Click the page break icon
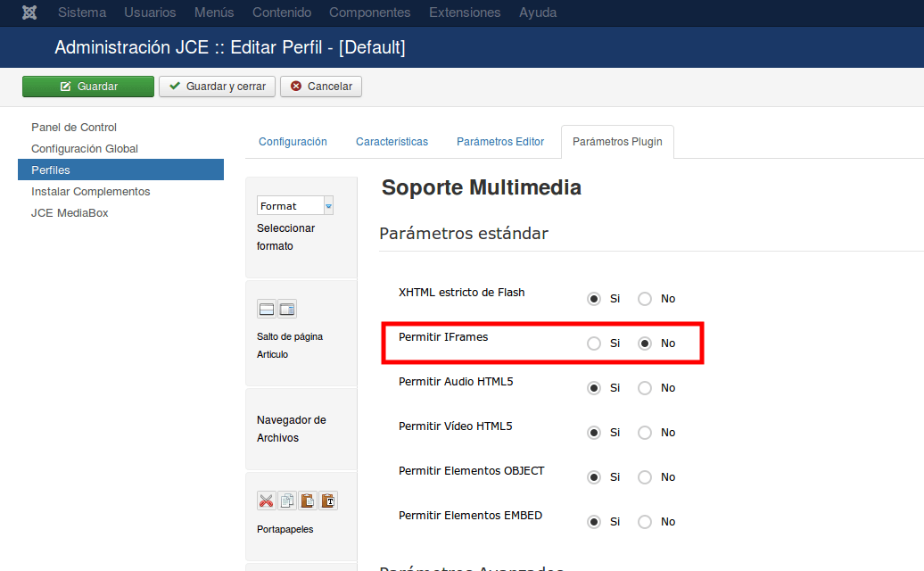The width and height of the screenshot is (924, 571). 267,309
